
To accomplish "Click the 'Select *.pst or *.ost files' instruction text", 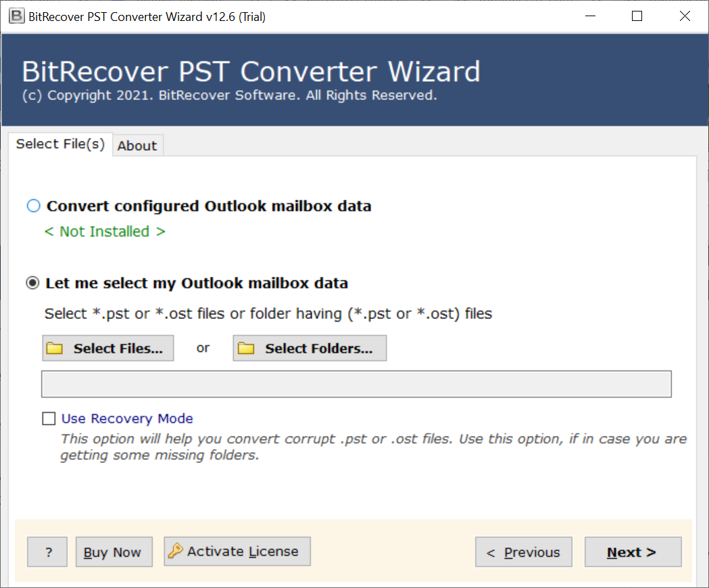I will tap(268, 314).
